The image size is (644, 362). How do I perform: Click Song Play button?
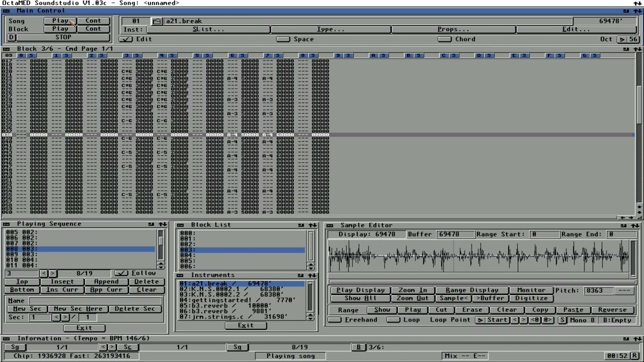[x=60, y=21]
